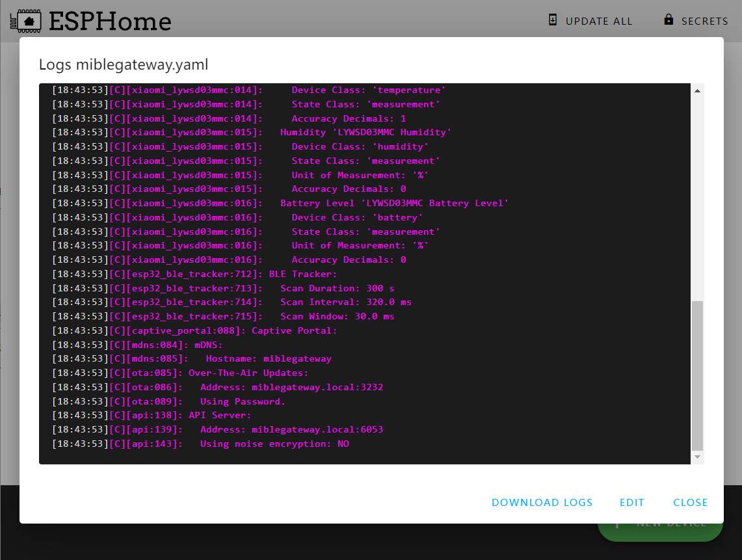Click the 'Logs miblegateway.yaml' dialog title
This screenshot has height=560, width=742.
pos(124,64)
